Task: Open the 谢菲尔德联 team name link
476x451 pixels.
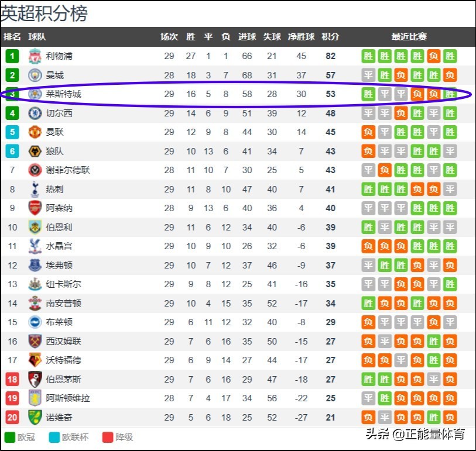Action: click(x=68, y=170)
